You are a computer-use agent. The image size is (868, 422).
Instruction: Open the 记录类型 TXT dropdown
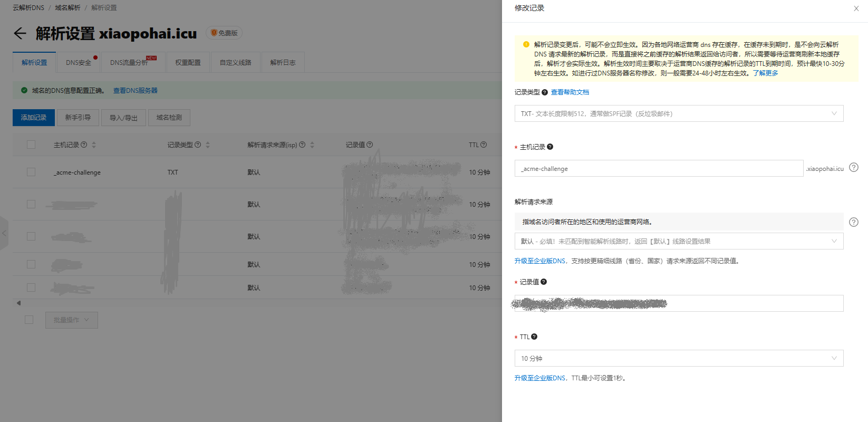(679, 113)
